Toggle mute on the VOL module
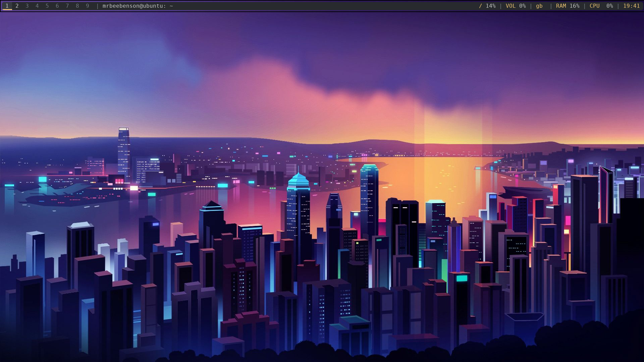Screen dimensions: 644x362 click(x=511, y=6)
